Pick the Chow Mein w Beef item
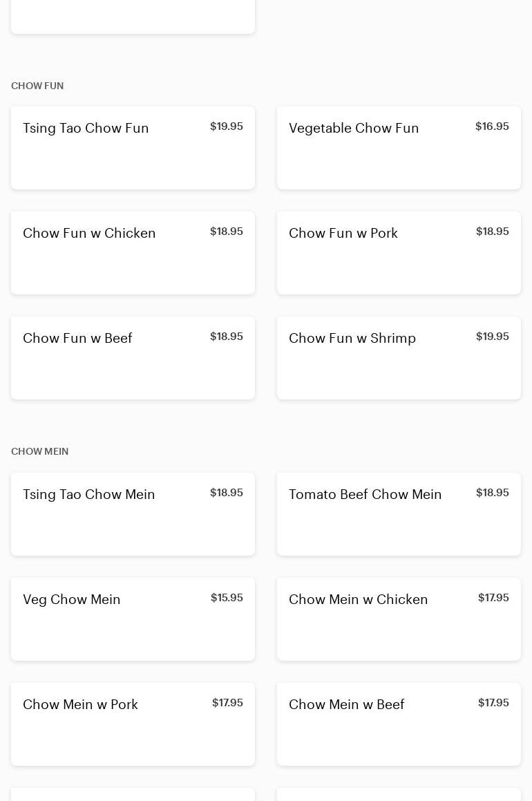This screenshot has width=532, height=801. (x=399, y=724)
